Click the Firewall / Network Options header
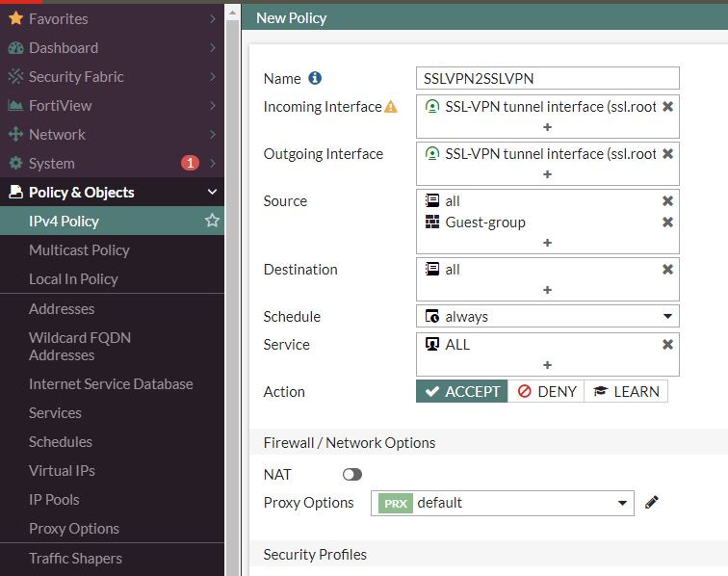The width and height of the screenshot is (728, 576). [x=488, y=442]
